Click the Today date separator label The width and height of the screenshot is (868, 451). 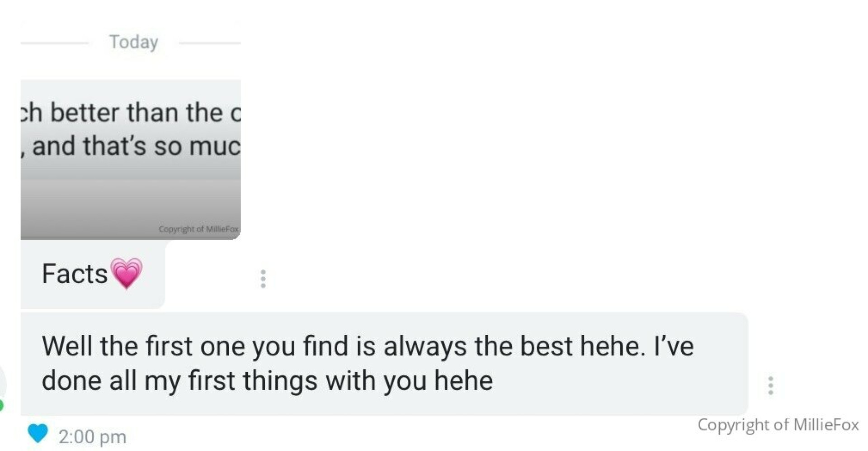pos(134,42)
